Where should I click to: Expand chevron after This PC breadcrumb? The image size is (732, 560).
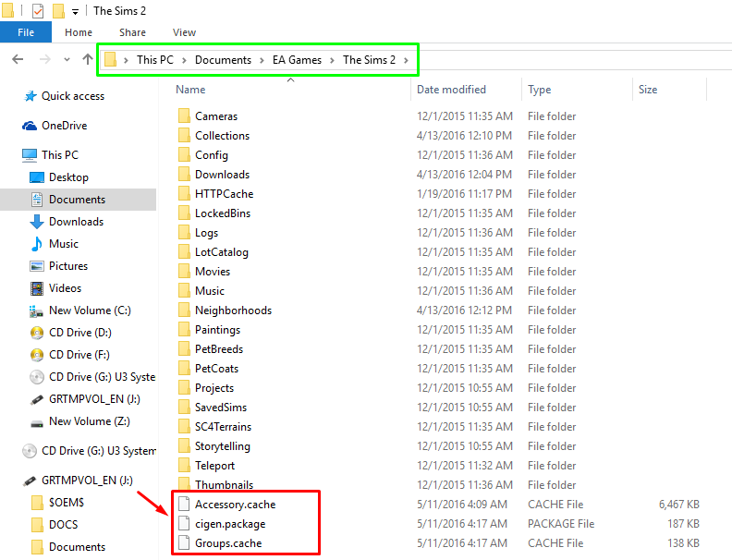click(184, 60)
